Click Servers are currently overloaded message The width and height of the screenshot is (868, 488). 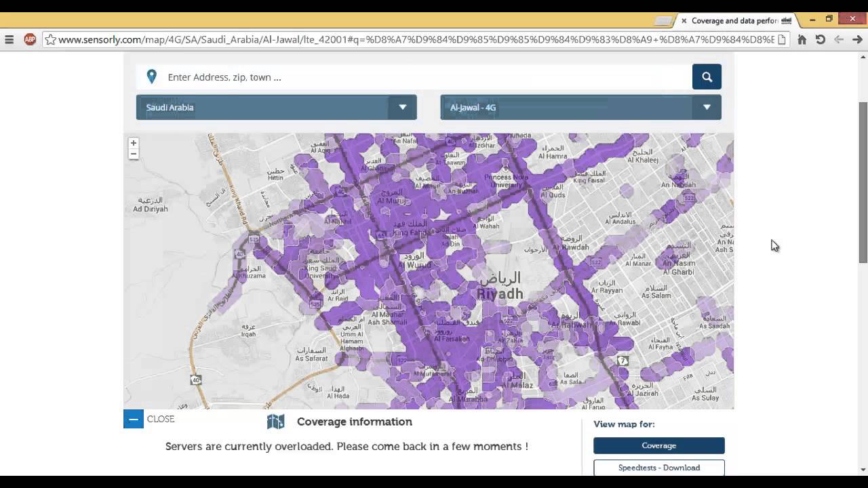click(347, 446)
